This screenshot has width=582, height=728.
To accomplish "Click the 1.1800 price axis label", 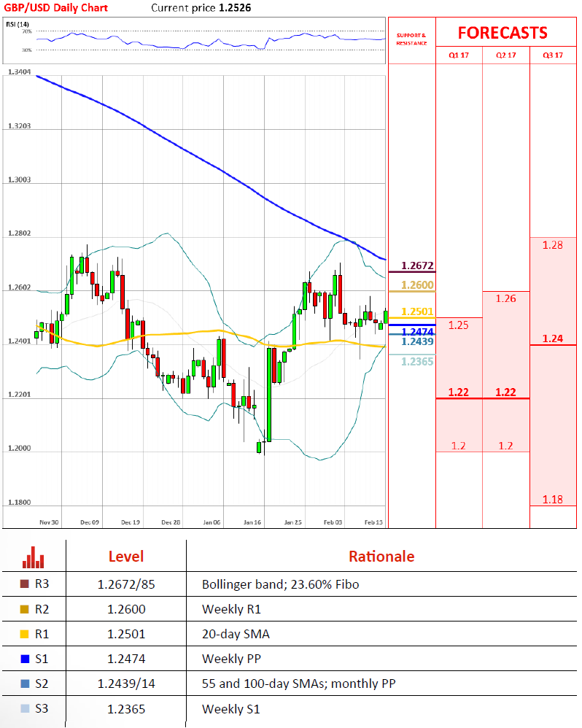I will pos(20,503).
